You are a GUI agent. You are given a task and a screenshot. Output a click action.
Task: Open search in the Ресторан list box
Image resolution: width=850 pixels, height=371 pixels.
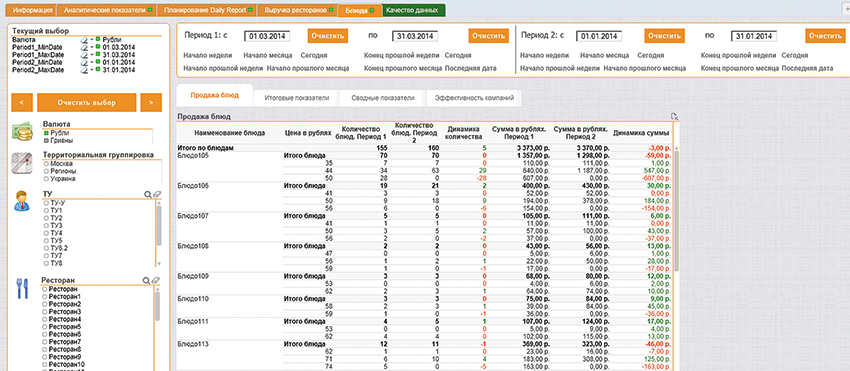146,280
